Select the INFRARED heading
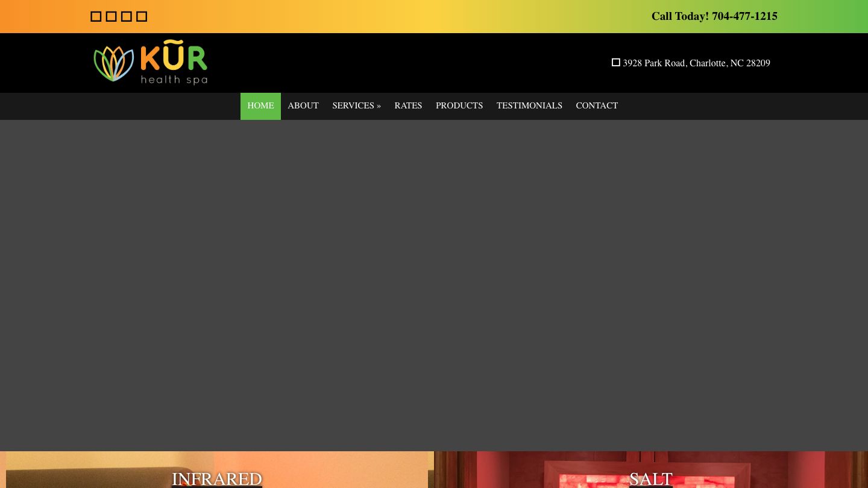The width and height of the screenshot is (868, 488). tap(217, 479)
